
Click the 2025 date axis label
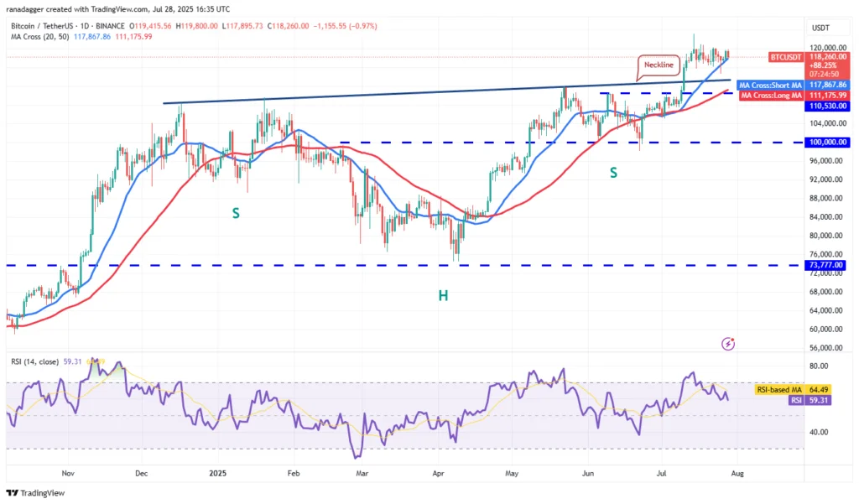click(217, 473)
